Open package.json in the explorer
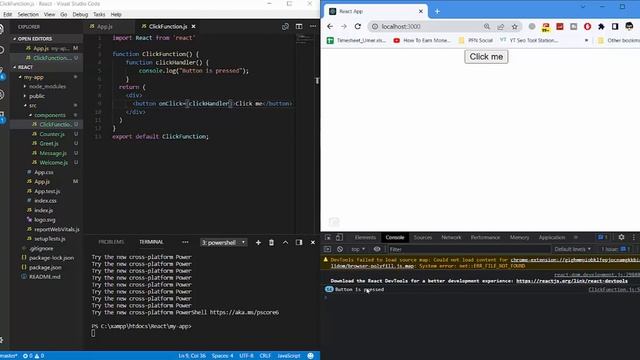Screen dimensions: 640x360 click(x=45, y=268)
